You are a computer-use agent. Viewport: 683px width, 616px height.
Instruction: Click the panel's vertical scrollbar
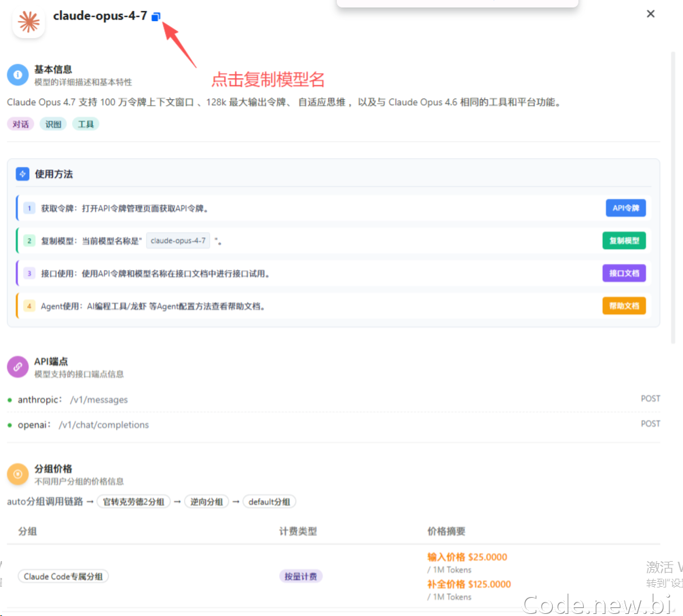point(673,198)
